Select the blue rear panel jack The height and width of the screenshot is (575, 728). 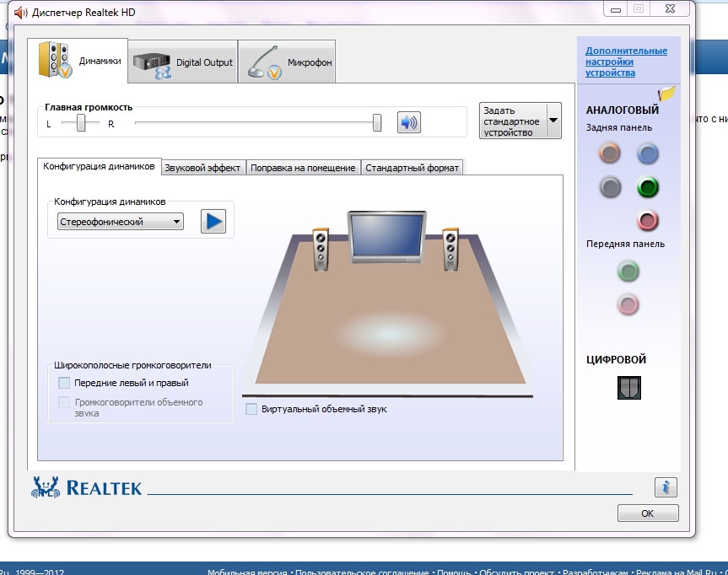point(648,153)
